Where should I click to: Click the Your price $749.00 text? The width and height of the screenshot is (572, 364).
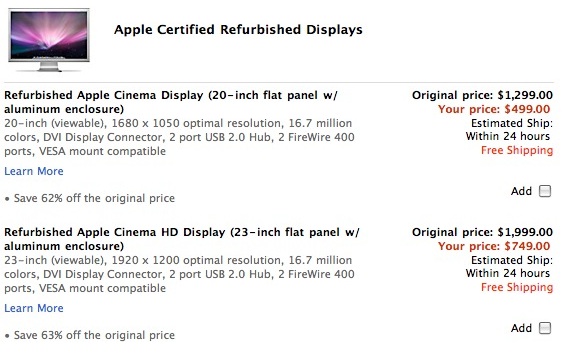click(x=494, y=246)
